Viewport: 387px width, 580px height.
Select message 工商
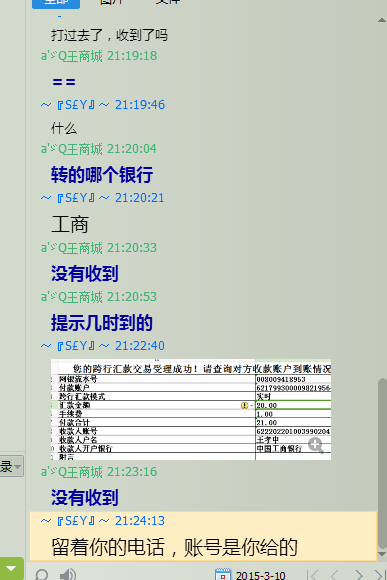(70, 224)
